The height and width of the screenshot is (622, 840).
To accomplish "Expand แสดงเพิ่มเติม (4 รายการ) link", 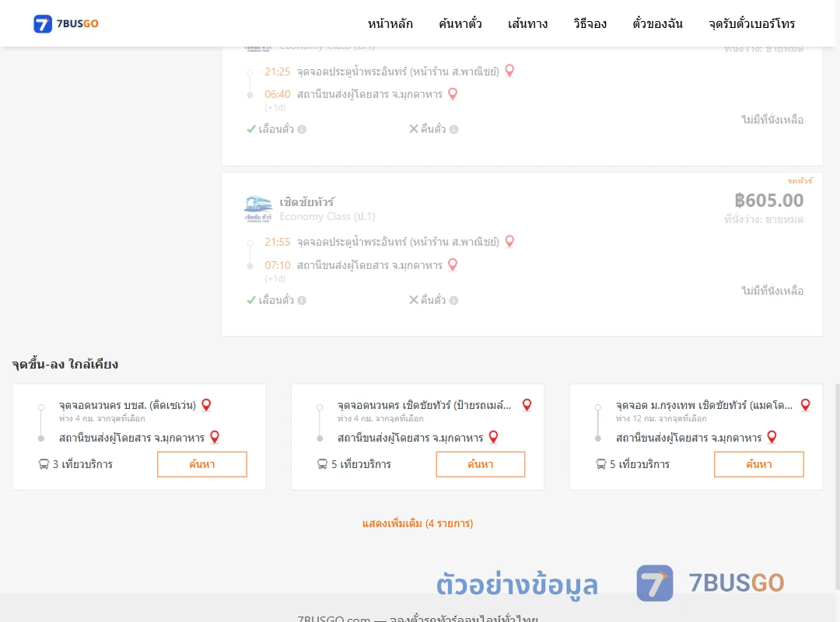I will [x=418, y=523].
